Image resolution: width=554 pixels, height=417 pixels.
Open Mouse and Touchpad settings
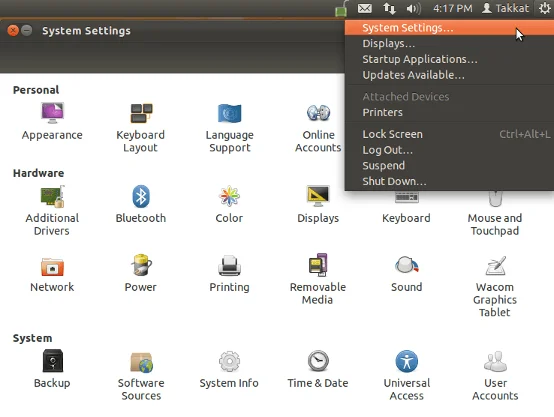(x=495, y=214)
